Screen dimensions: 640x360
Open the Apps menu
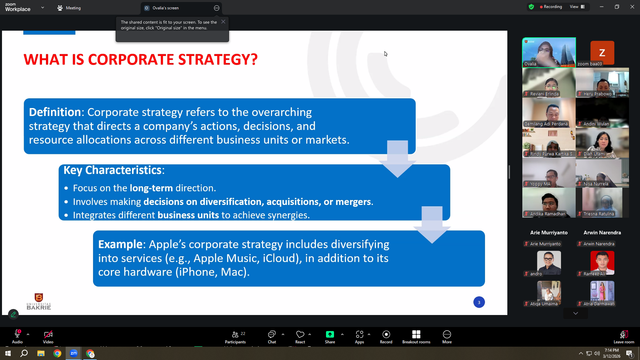[x=359, y=337]
